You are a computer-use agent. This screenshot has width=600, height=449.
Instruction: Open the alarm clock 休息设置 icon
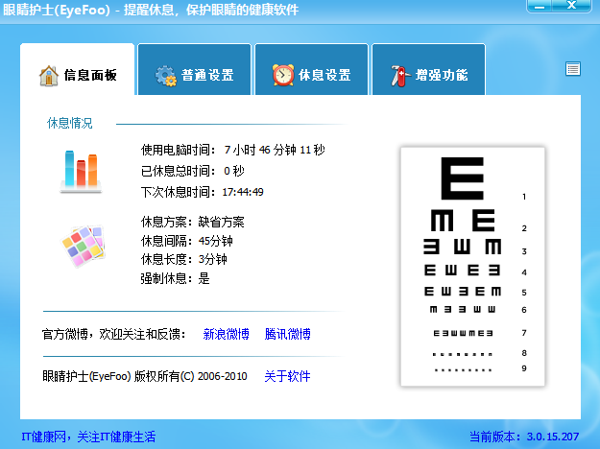tap(283, 75)
